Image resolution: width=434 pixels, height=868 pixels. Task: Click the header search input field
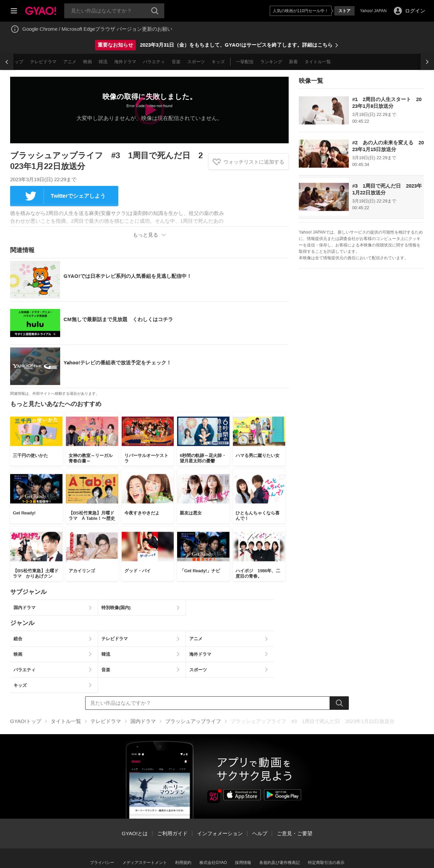[107, 11]
